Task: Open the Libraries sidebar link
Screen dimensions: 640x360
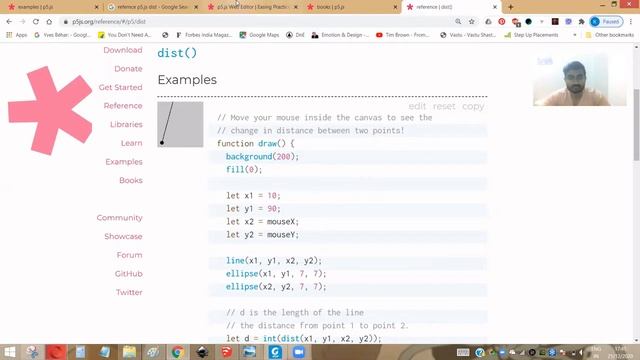Action: coord(126,124)
